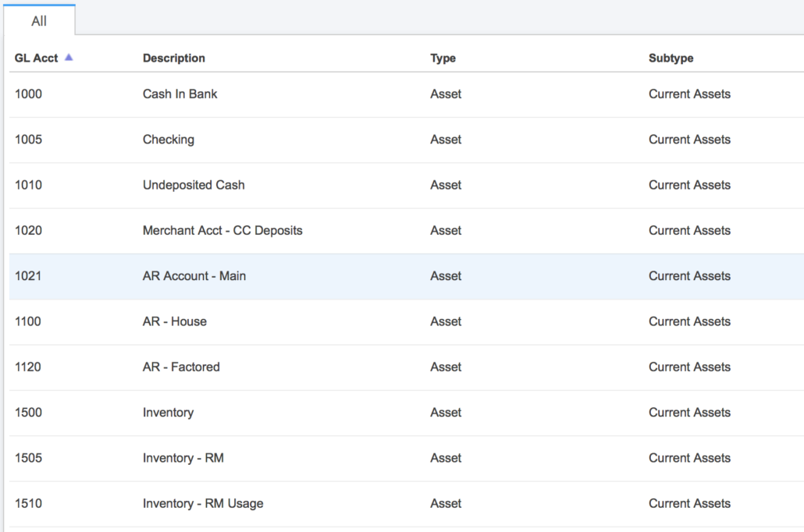Switch to the All tab

[40, 20]
